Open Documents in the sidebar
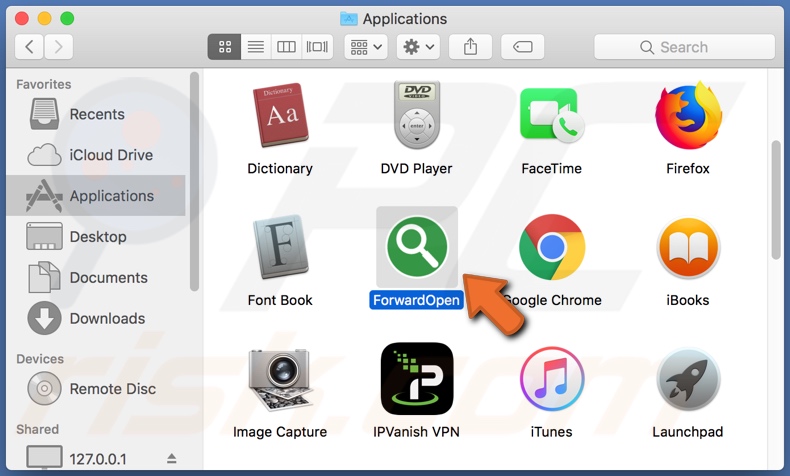 (96, 278)
